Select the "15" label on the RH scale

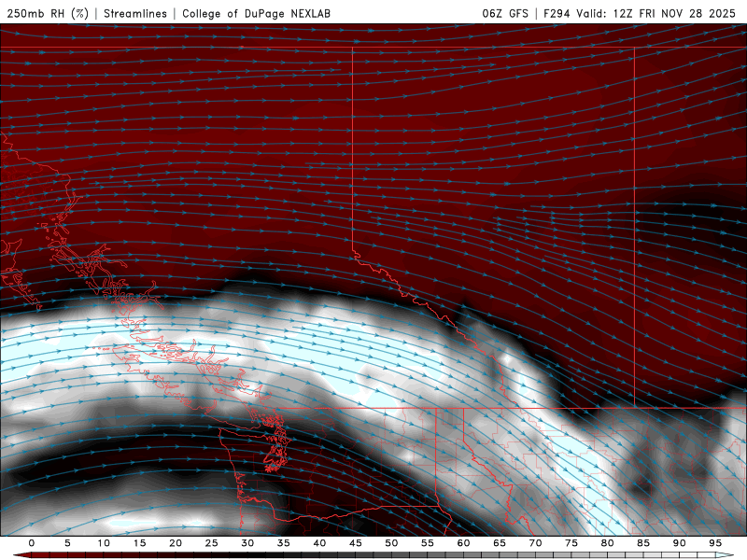tap(139, 543)
